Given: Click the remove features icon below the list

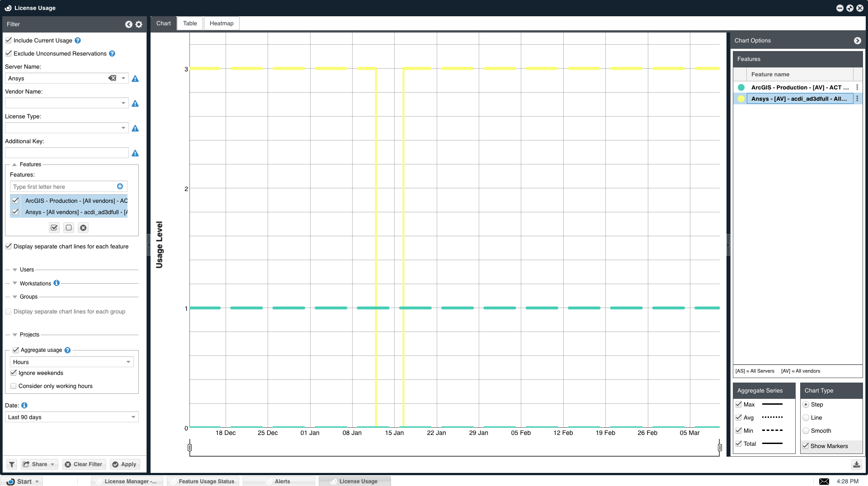Looking at the screenshot, I should click(x=83, y=228).
